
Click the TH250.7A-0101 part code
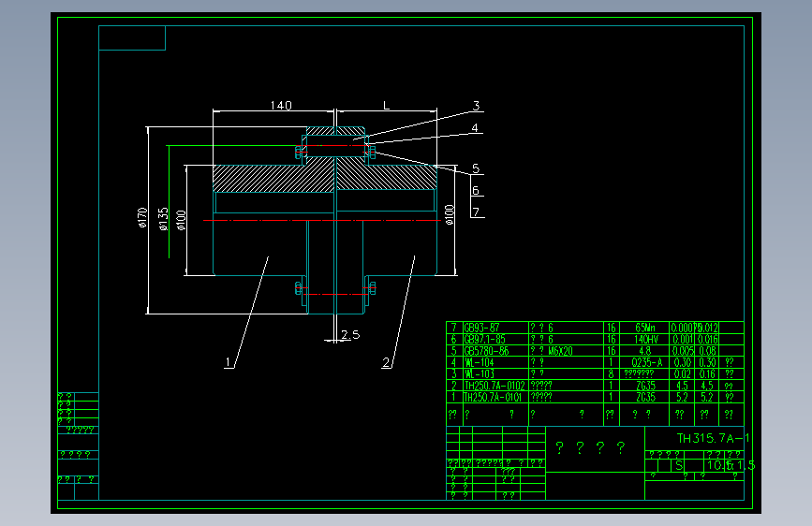click(493, 397)
